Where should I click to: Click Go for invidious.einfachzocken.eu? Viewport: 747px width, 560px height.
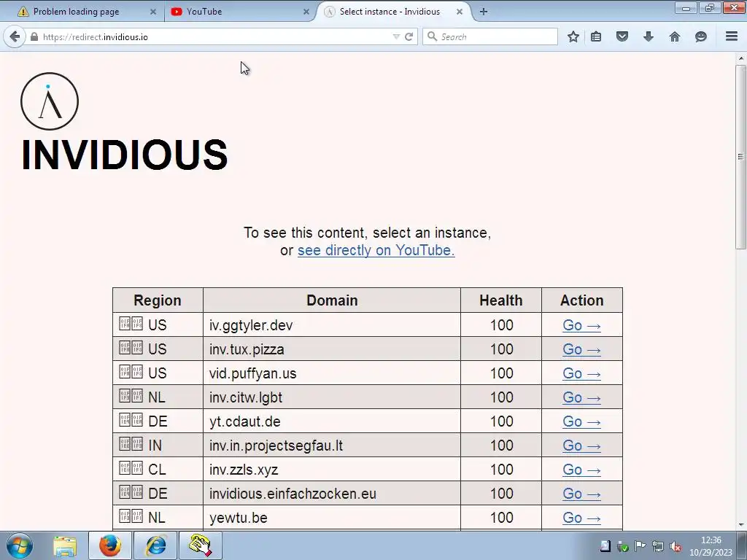click(581, 494)
